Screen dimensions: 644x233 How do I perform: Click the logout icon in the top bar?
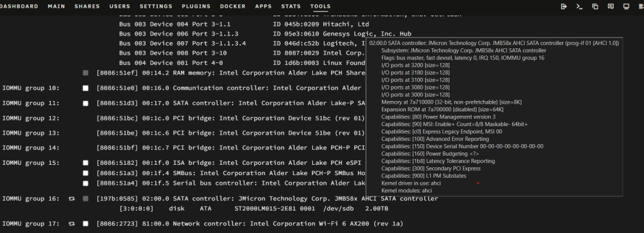(564, 6)
